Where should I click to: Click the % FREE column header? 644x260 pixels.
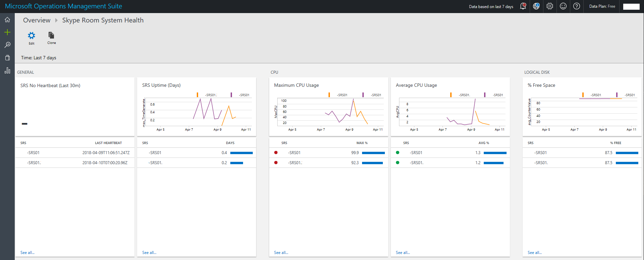(x=616, y=143)
